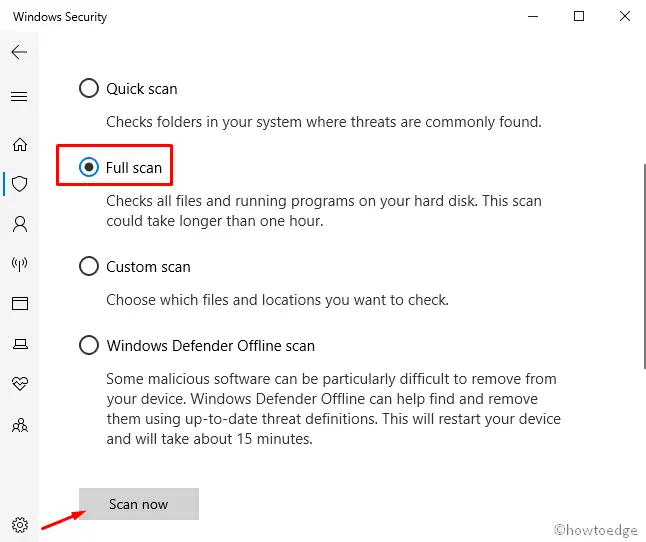Open the Home section icon
The image size is (646, 542).
pyautogui.click(x=18, y=144)
